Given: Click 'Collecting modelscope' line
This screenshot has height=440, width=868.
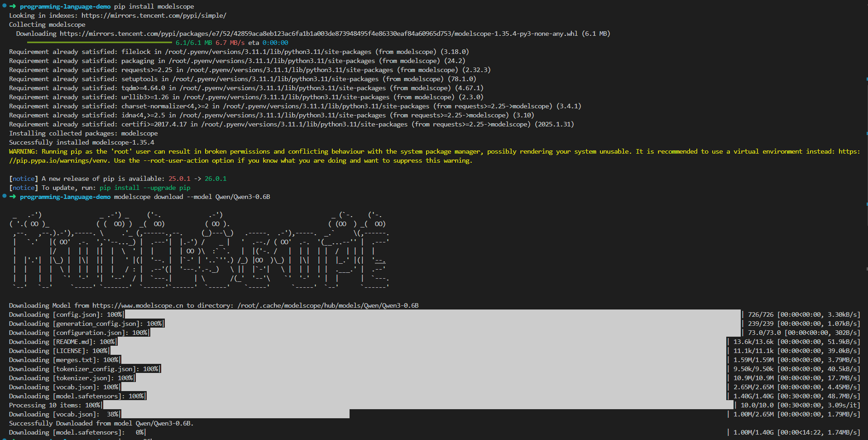Looking at the screenshot, I should (x=47, y=24).
